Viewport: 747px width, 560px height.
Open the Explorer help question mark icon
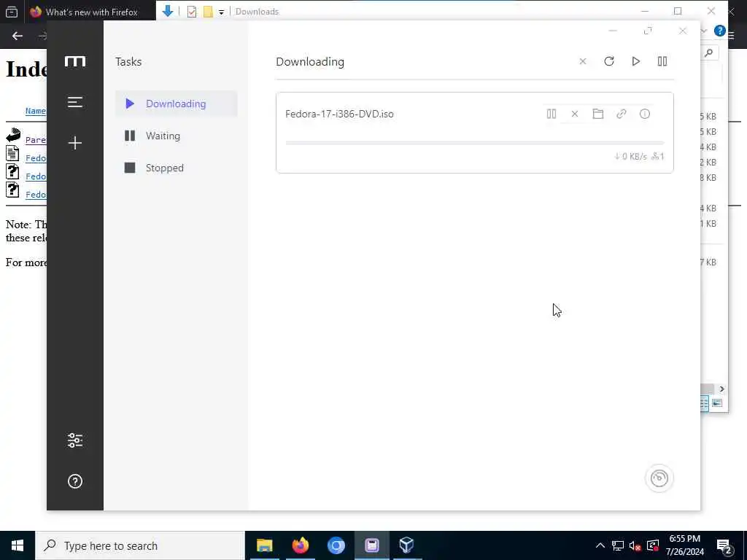pos(719,31)
